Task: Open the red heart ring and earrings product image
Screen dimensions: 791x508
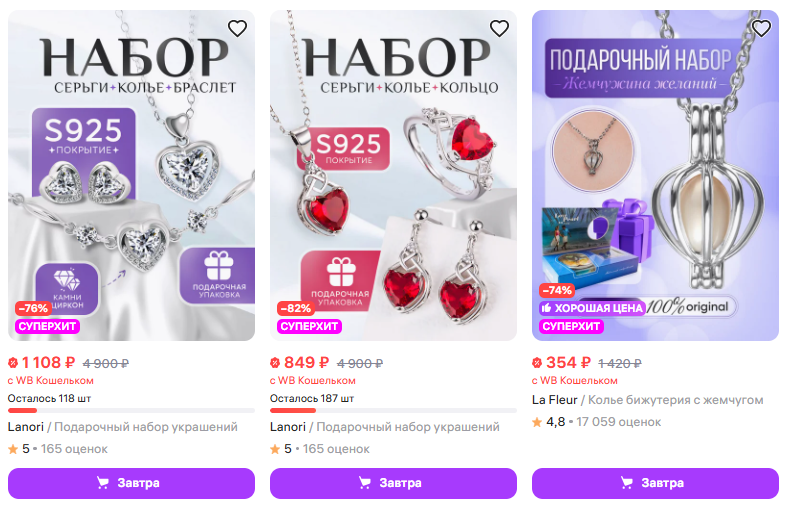Action: click(x=393, y=176)
